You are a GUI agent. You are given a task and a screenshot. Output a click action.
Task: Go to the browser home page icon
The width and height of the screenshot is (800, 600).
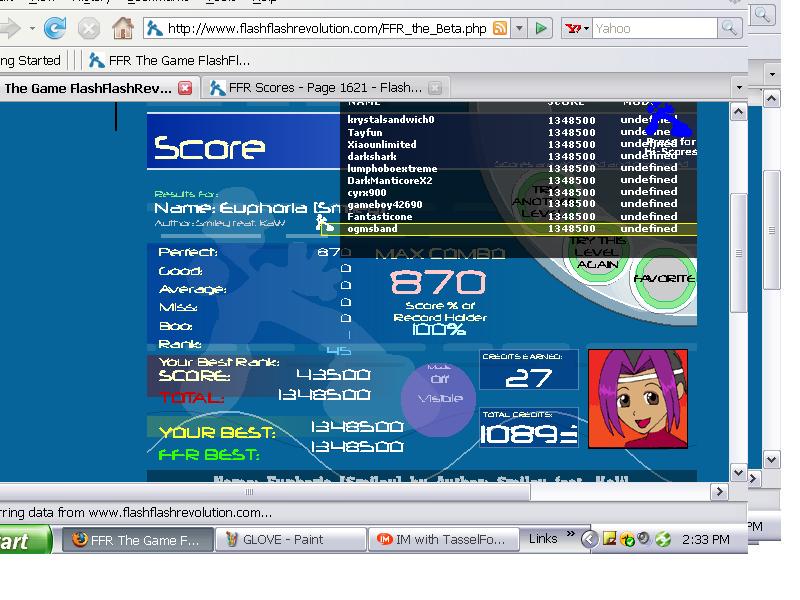[123, 28]
